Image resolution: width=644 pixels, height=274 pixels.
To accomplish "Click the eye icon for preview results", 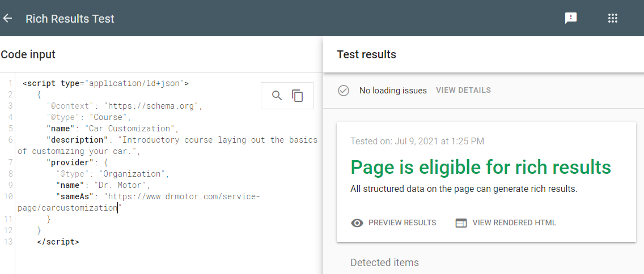I will (x=357, y=223).
